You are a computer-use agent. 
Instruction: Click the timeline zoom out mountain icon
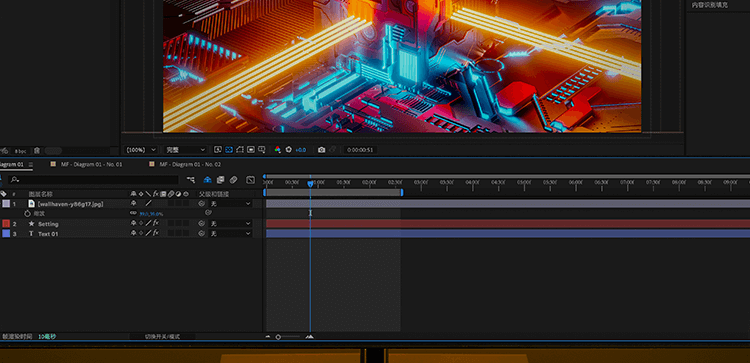(267, 337)
